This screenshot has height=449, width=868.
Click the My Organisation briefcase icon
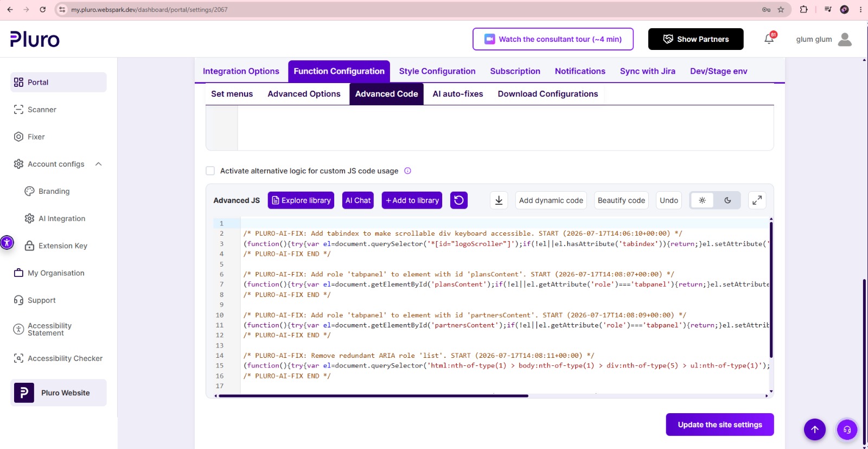18,273
